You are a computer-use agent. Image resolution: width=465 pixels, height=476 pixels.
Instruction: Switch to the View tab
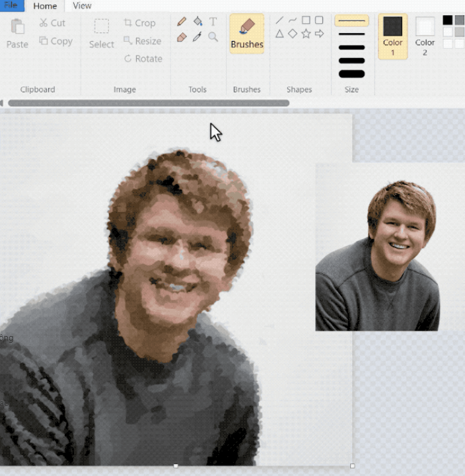[x=82, y=6]
